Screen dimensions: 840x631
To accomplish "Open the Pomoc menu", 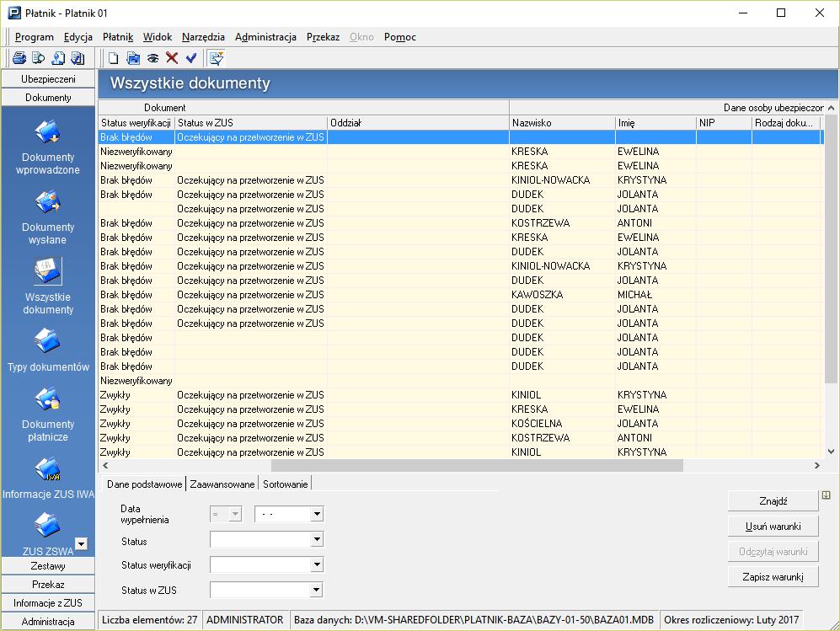I will 400,37.
